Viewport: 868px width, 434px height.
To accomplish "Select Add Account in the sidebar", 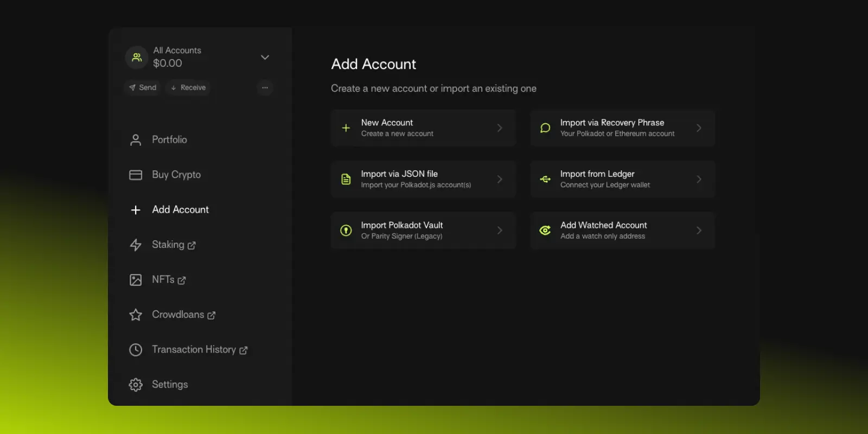I will (x=180, y=209).
